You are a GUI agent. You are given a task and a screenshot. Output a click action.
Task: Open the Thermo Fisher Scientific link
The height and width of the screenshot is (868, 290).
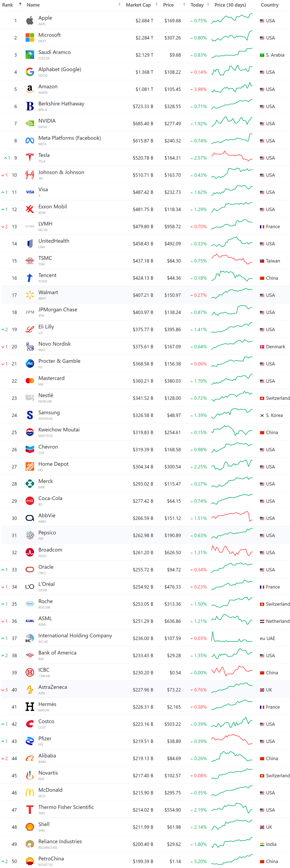[x=66, y=807]
